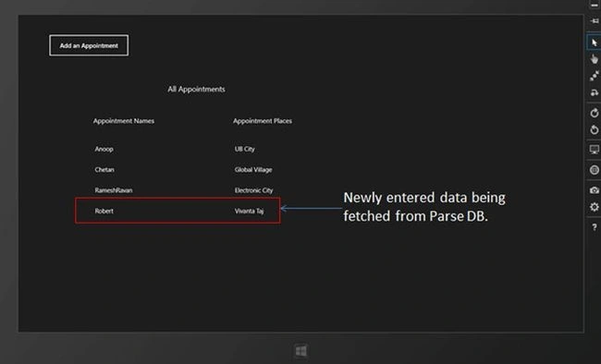Click the Appointment Places column header
601x364 pixels.
pyautogui.click(x=263, y=121)
